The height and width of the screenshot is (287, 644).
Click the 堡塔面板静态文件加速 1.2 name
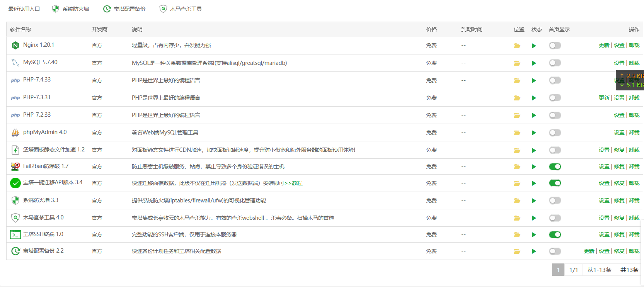coord(54,149)
